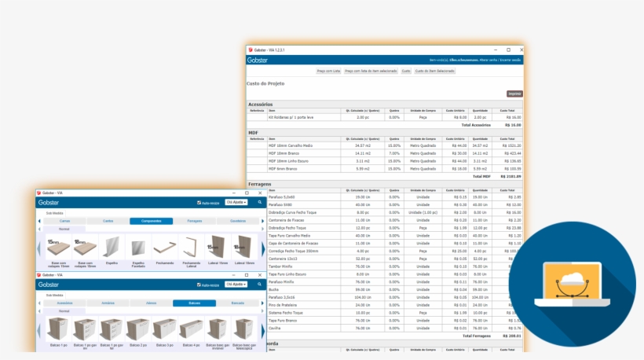
Task: Select the Lateral 15mm panel
Action: [x=218, y=248]
